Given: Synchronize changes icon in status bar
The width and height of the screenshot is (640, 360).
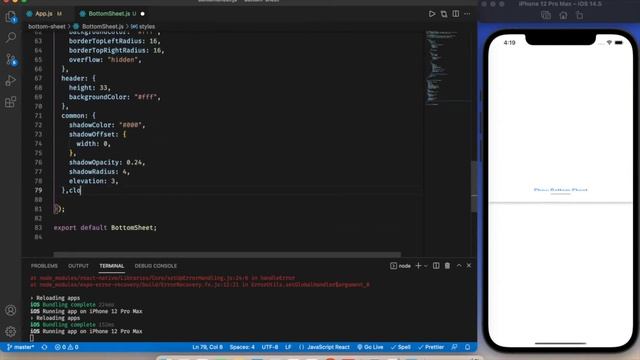Looking at the screenshot, I should pos(44,347).
